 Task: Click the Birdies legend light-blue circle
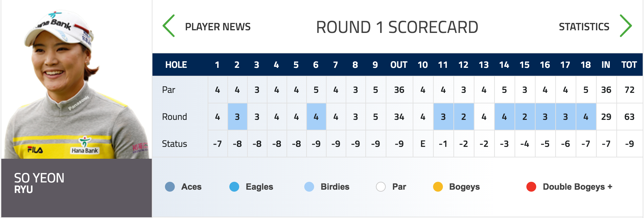click(x=309, y=187)
